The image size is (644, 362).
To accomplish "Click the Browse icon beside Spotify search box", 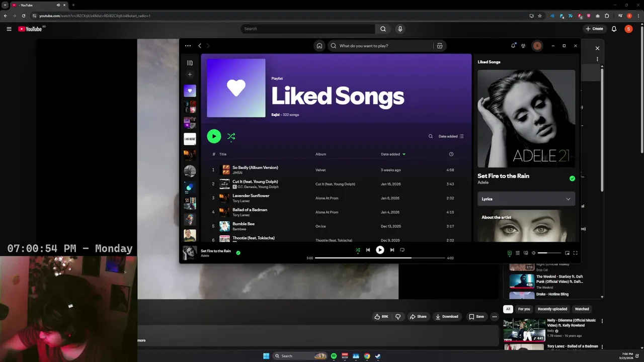I will pyautogui.click(x=440, y=46).
